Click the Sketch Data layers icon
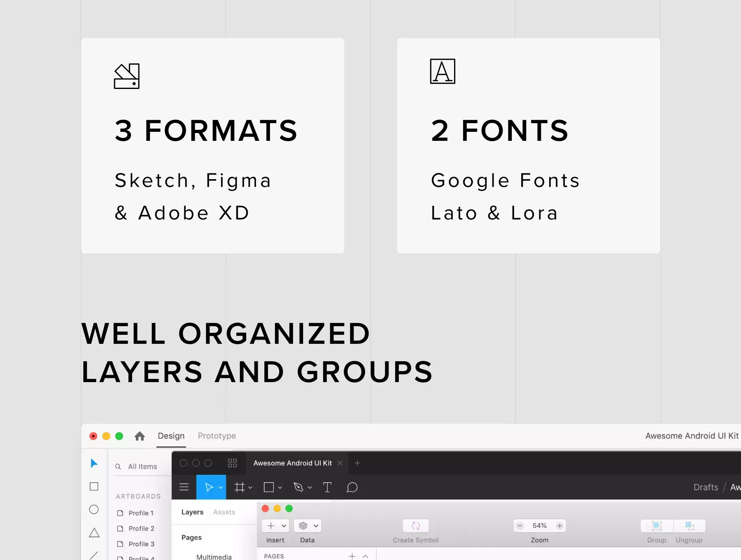 click(x=303, y=526)
